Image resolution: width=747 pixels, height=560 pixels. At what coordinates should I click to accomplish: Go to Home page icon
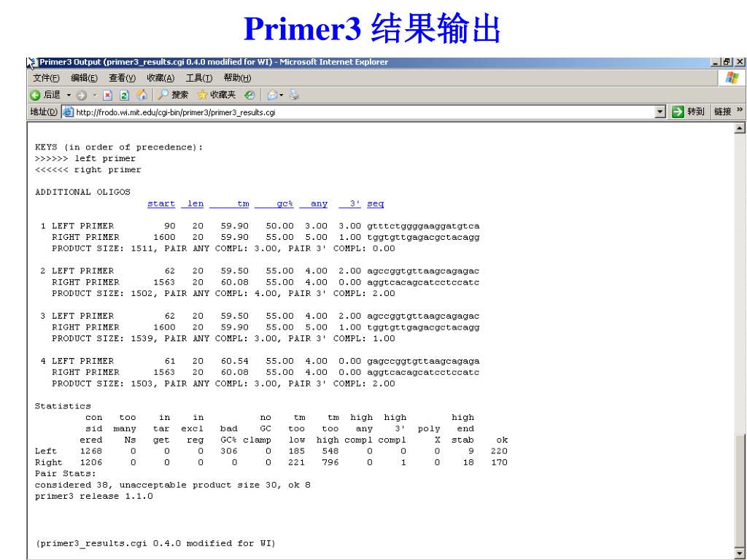(142, 96)
